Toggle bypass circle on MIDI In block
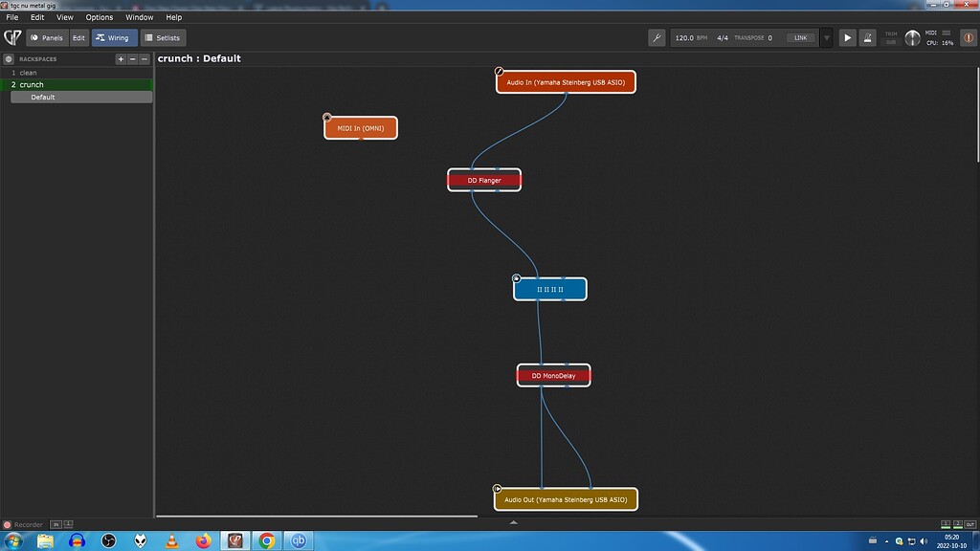The image size is (980, 551). click(x=327, y=118)
